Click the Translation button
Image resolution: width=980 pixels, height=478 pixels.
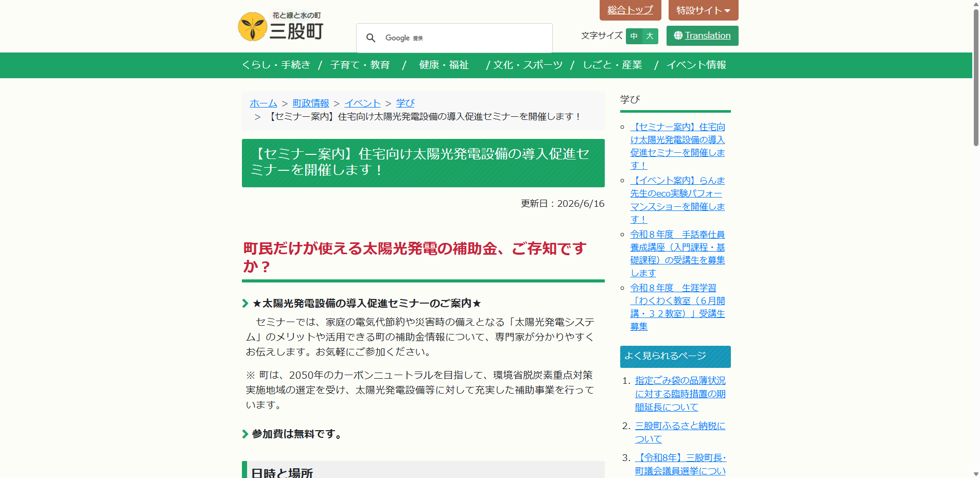pos(702,36)
